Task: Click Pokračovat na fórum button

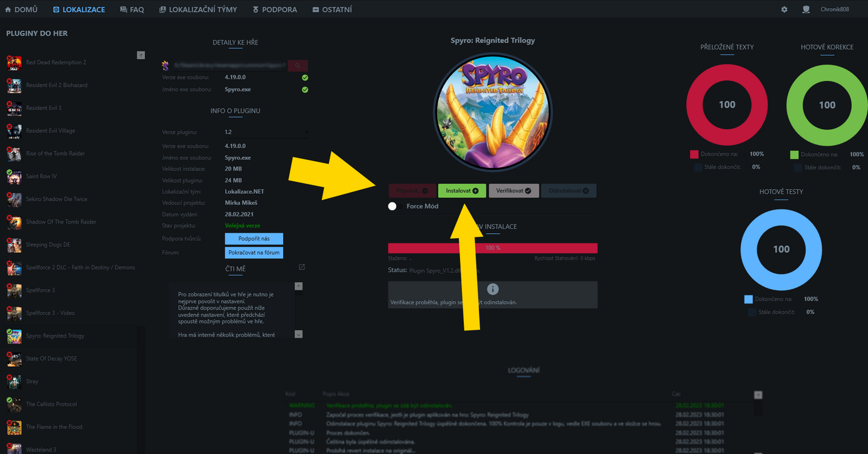Action: tap(254, 253)
